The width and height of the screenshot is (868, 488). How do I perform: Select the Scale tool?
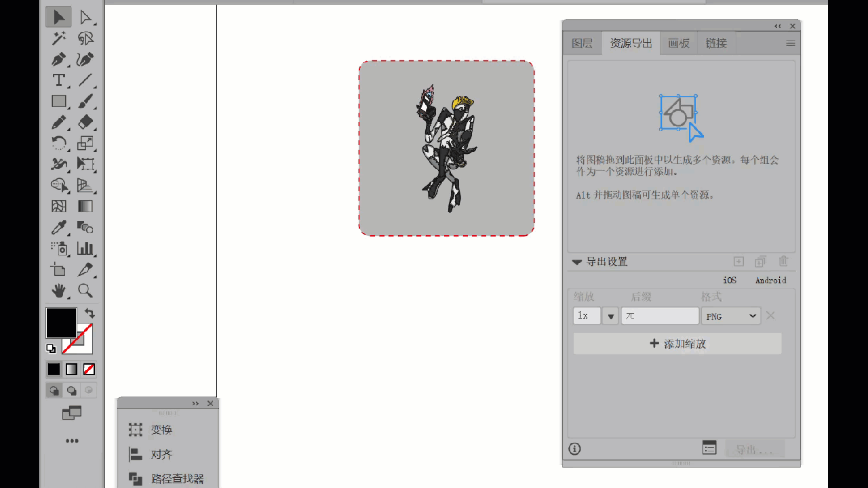point(85,143)
